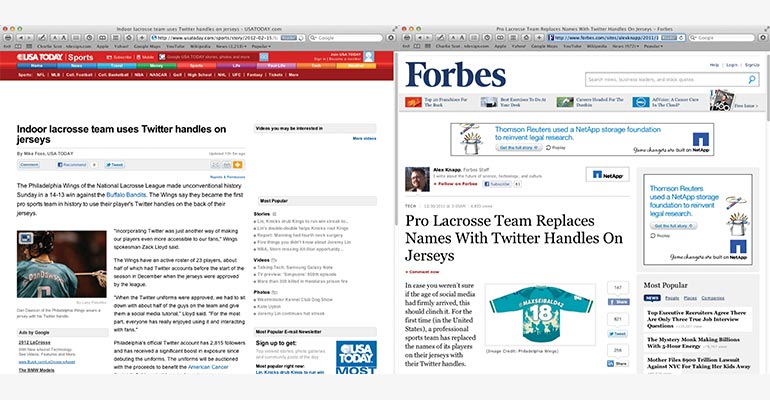Open the Popular bookmarks dropdown in USA Today window
The width and height of the screenshot is (770, 400).
pos(262,46)
